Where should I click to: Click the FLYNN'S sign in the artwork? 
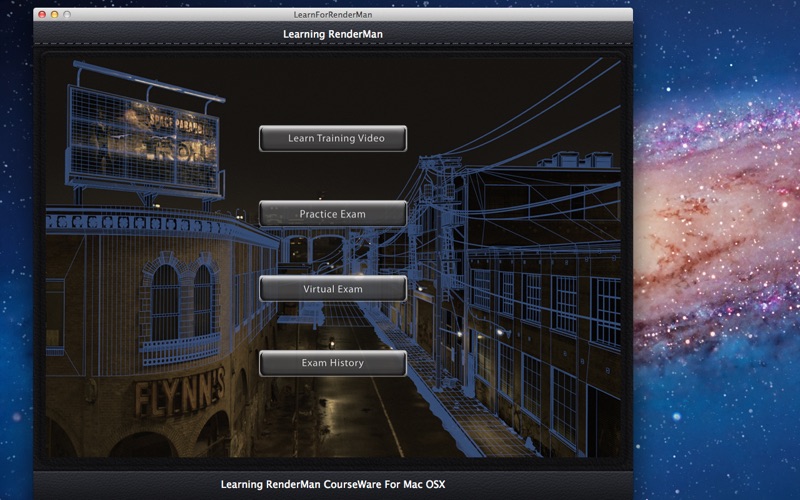(x=180, y=391)
